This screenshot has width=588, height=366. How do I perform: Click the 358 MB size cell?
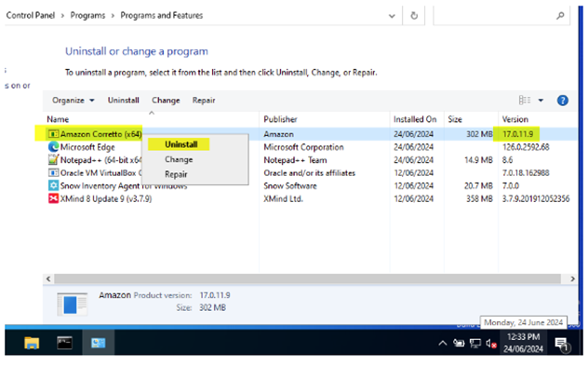pos(479,199)
